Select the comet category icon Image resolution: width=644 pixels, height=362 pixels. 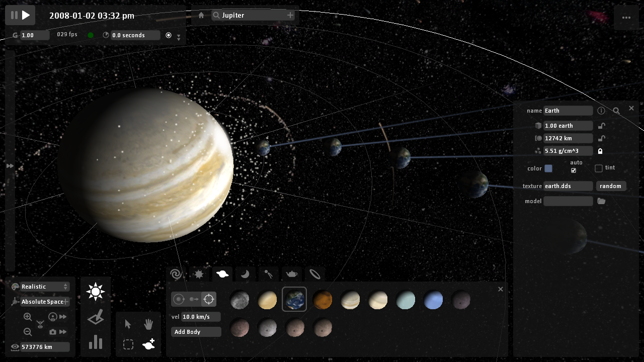[268, 274]
